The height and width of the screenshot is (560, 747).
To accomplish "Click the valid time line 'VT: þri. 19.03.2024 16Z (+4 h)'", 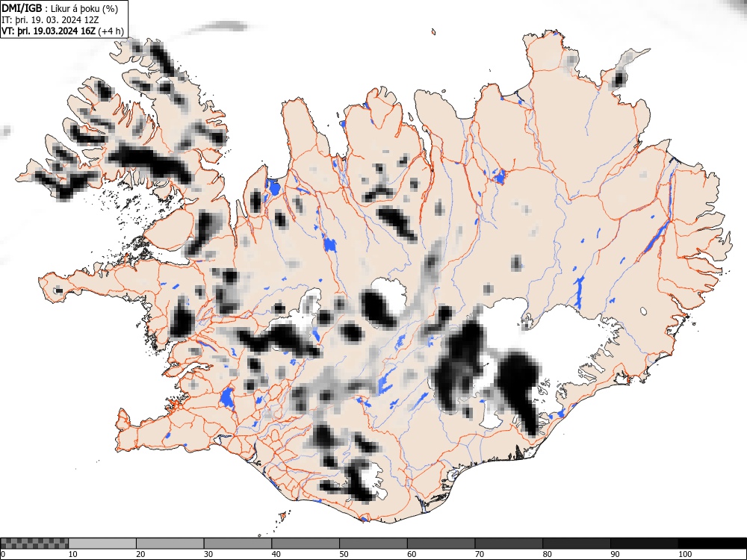I will tap(63, 31).
